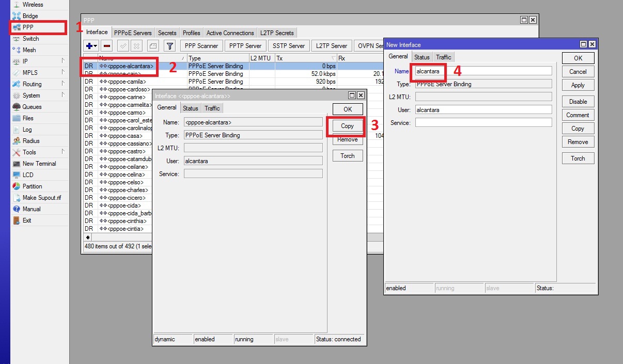
Task: Click the SSTP Server button
Action: (x=289, y=46)
